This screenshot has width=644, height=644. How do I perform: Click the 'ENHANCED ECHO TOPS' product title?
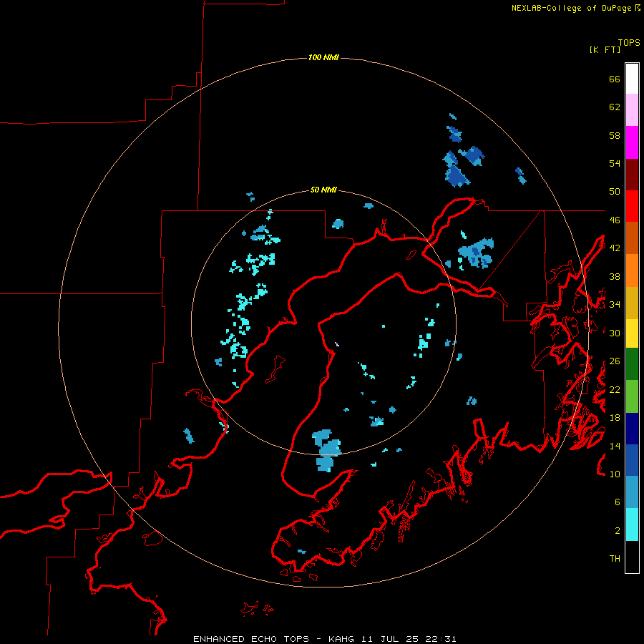(x=251, y=639)
